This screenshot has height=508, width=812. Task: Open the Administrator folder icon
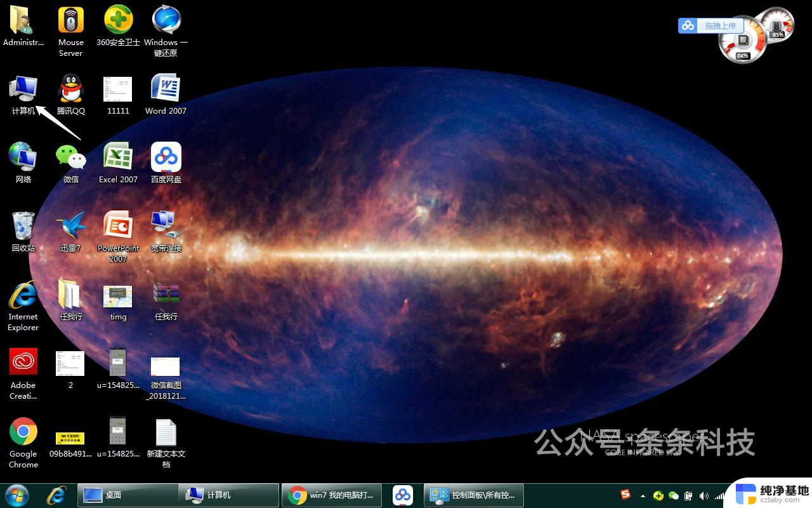click(23, 26)
